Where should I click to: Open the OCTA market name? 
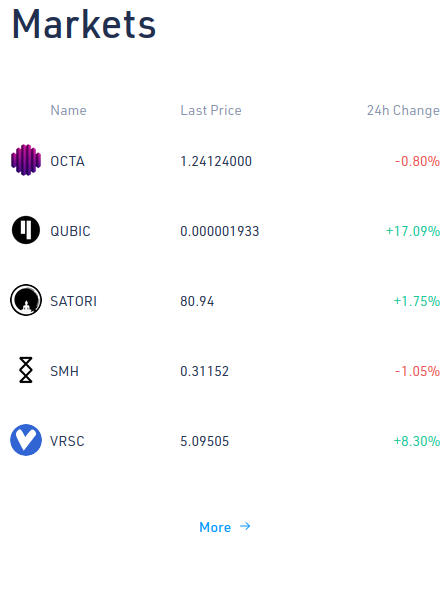pos(67,161)
